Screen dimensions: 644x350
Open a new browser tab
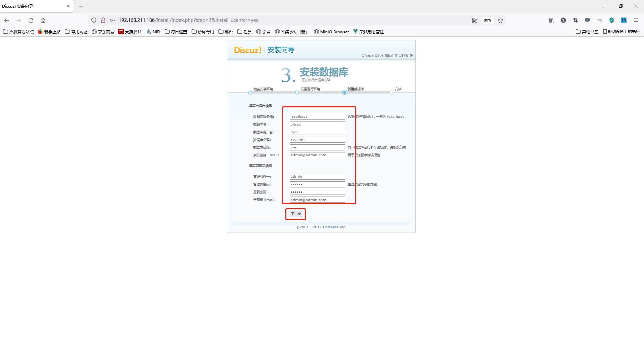point(81,6)
